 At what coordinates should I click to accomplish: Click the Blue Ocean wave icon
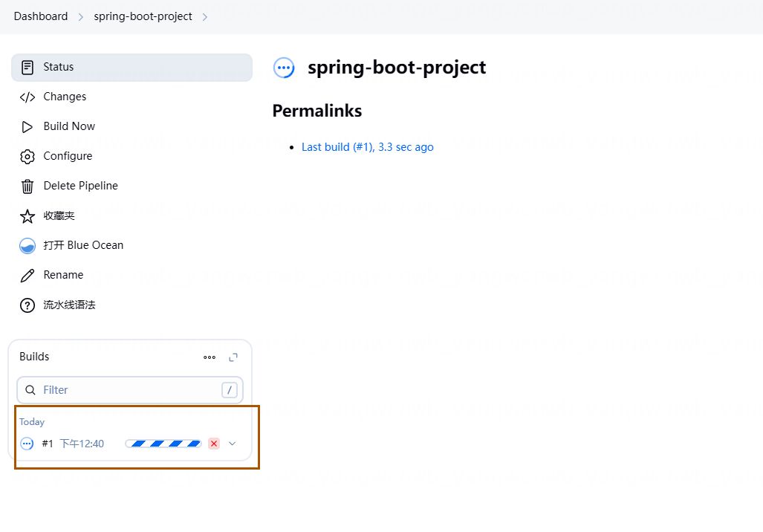tap(27, 246)
